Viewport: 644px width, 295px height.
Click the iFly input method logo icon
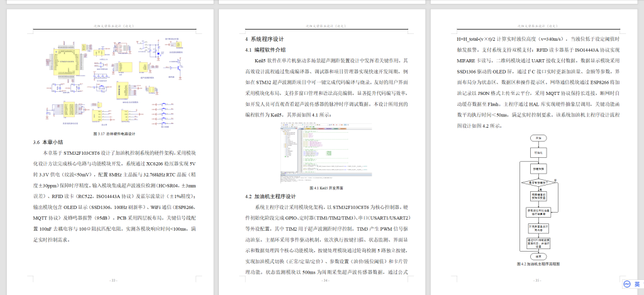(627, 284)
